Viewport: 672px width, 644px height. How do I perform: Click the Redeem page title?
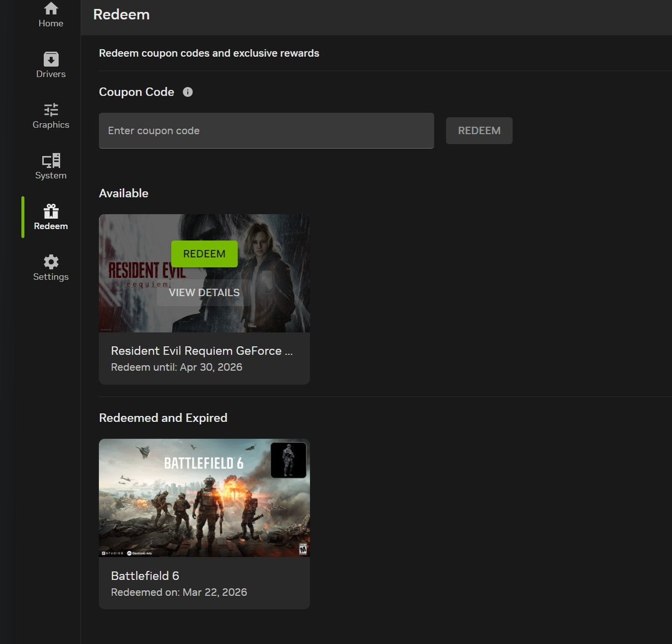click(121, 15)
